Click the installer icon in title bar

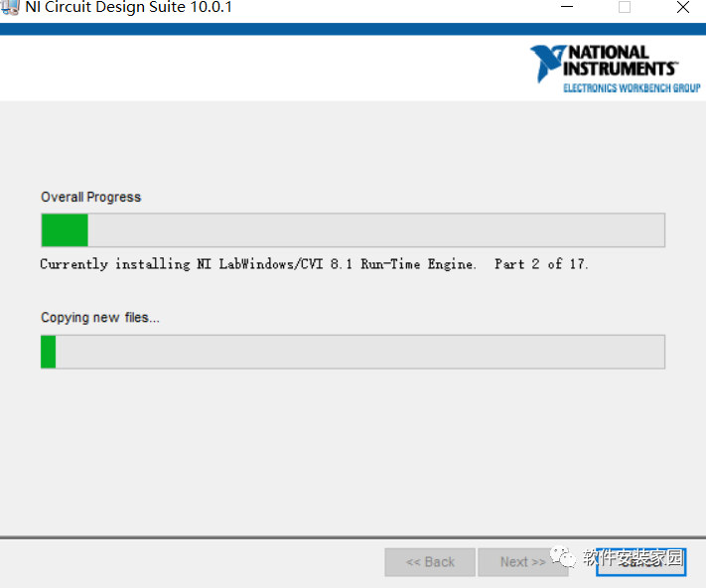(10, 7)
